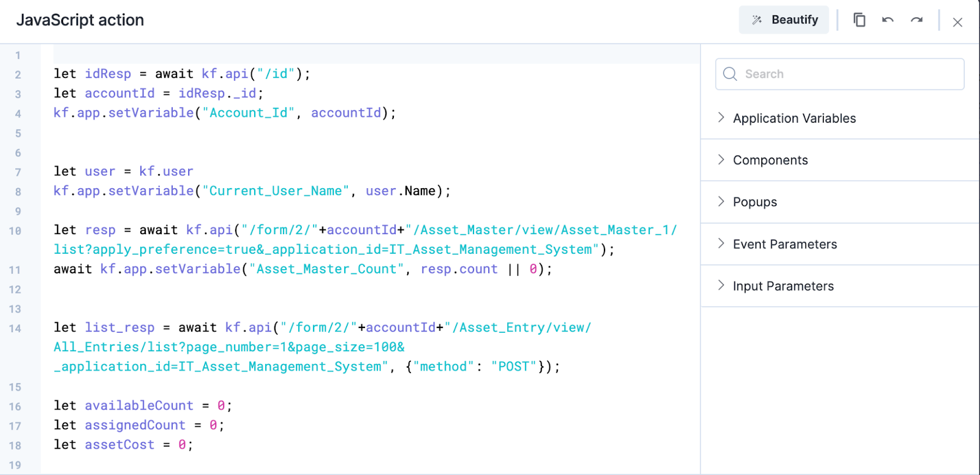Close the JavaScript action editor
Viewport: 980px width, 475px height.
tap(958, 22)
